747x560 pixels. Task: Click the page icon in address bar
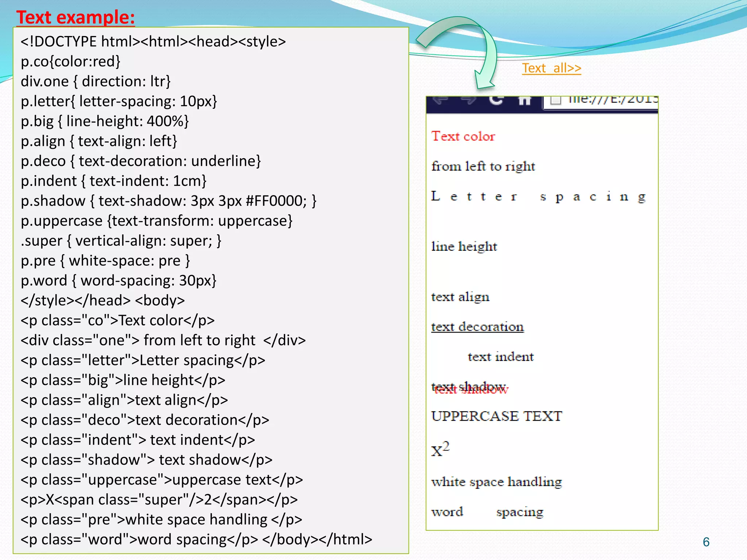click(556, 100)
